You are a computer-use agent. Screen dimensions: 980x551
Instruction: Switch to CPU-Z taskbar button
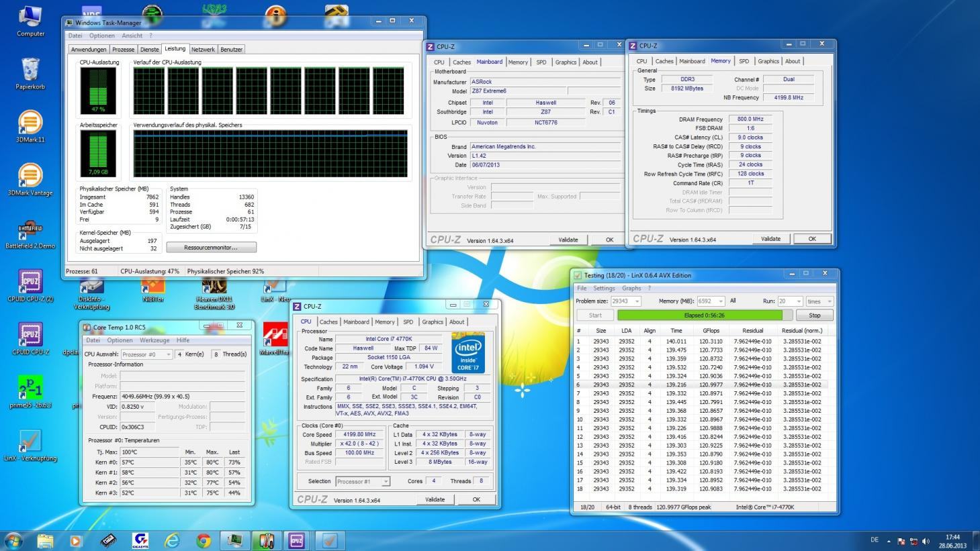[298, 540]
